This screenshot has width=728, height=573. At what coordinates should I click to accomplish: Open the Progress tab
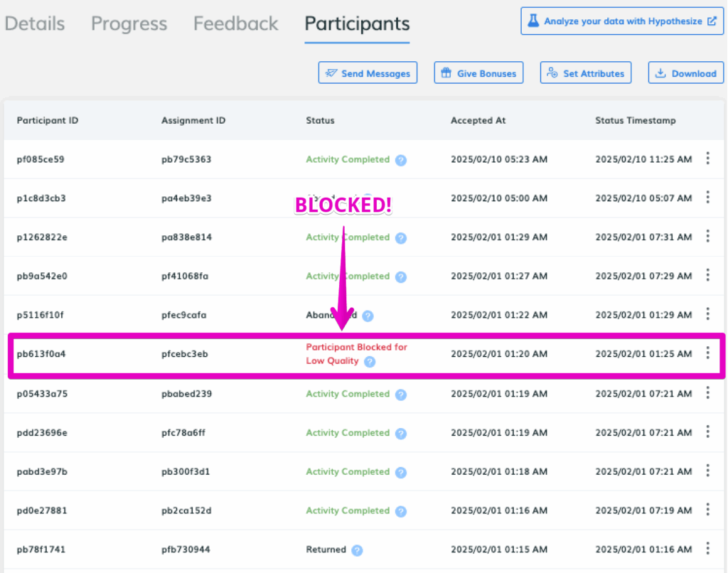point(129,23)
